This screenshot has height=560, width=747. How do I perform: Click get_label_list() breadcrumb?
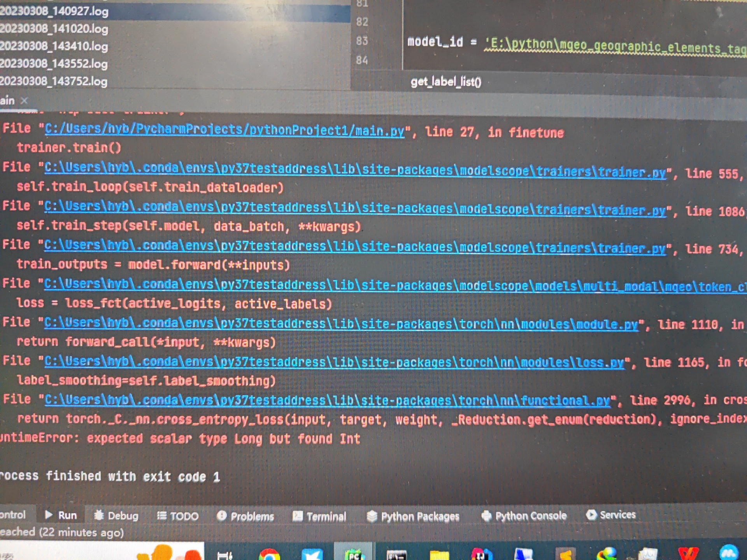click(x=446, y=82)
